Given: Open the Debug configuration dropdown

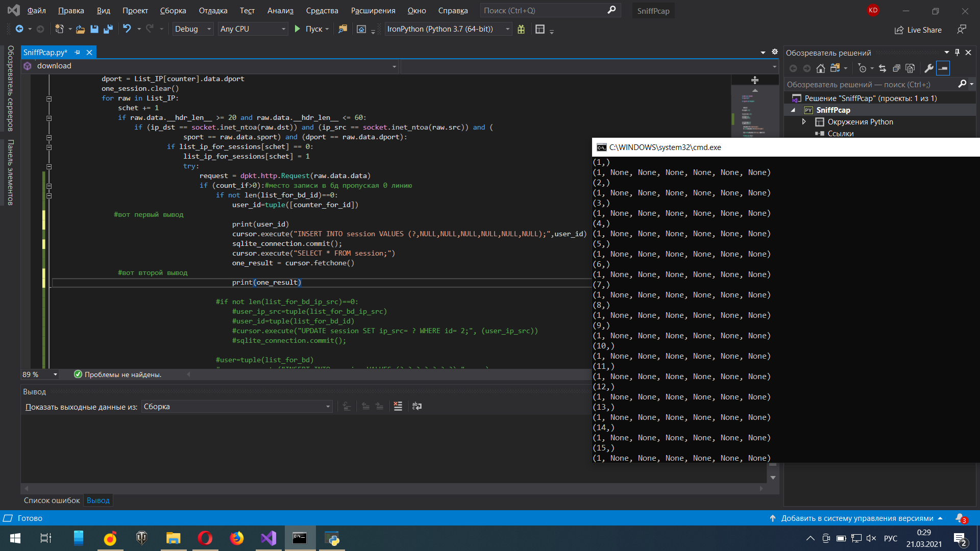Looking at the screenshot, I should tap(193, 29).
